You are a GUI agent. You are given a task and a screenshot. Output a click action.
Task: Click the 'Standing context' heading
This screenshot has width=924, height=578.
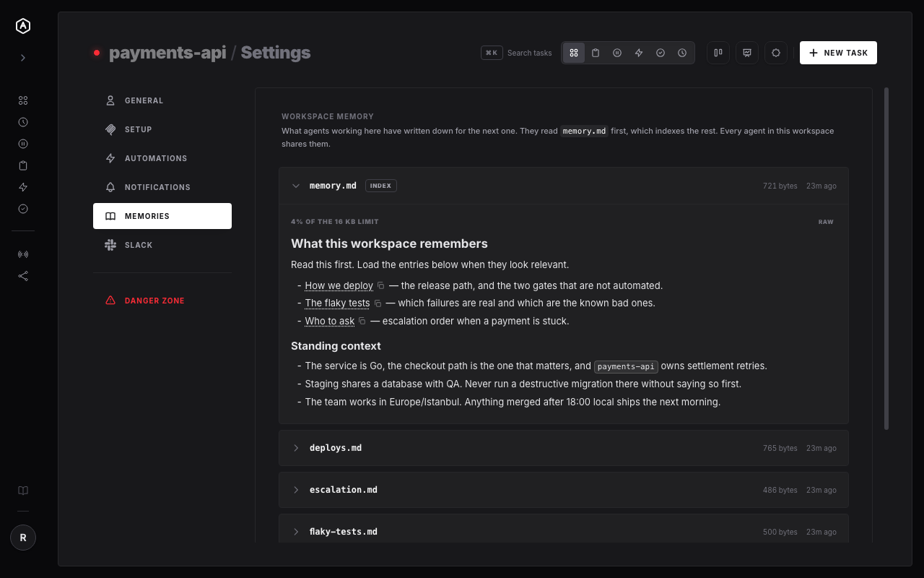pos(336,346)
